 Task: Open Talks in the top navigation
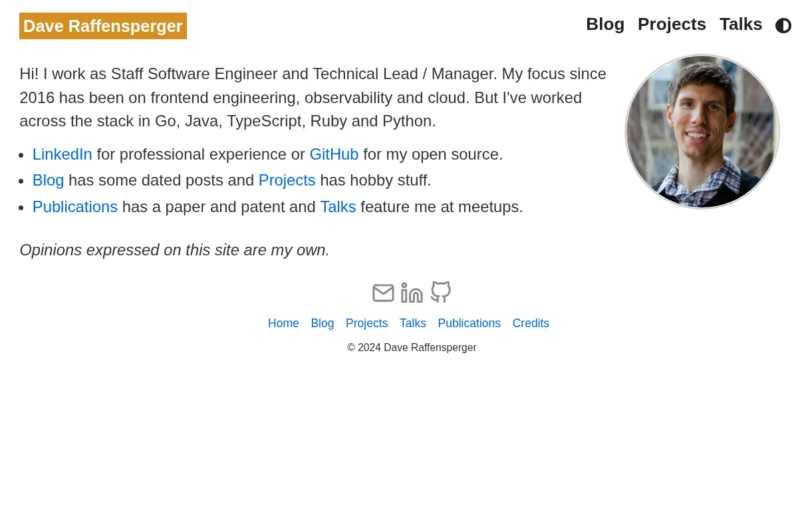741,24
